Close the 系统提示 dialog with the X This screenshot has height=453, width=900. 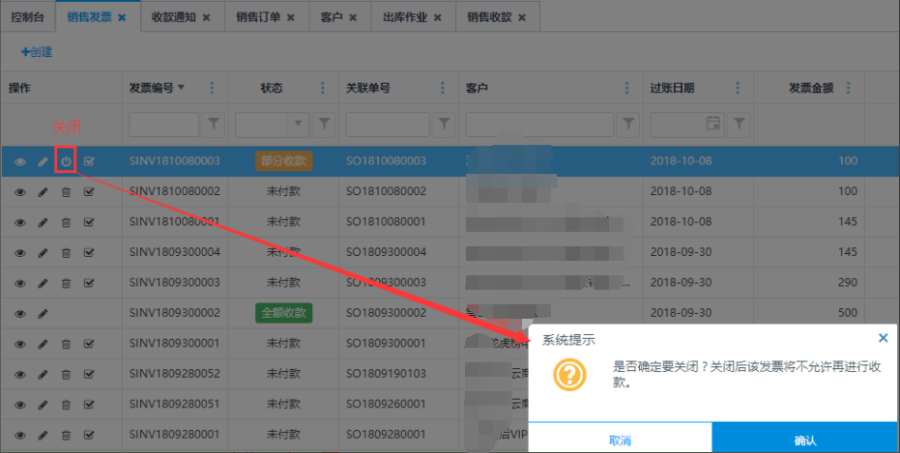[882, 339]
